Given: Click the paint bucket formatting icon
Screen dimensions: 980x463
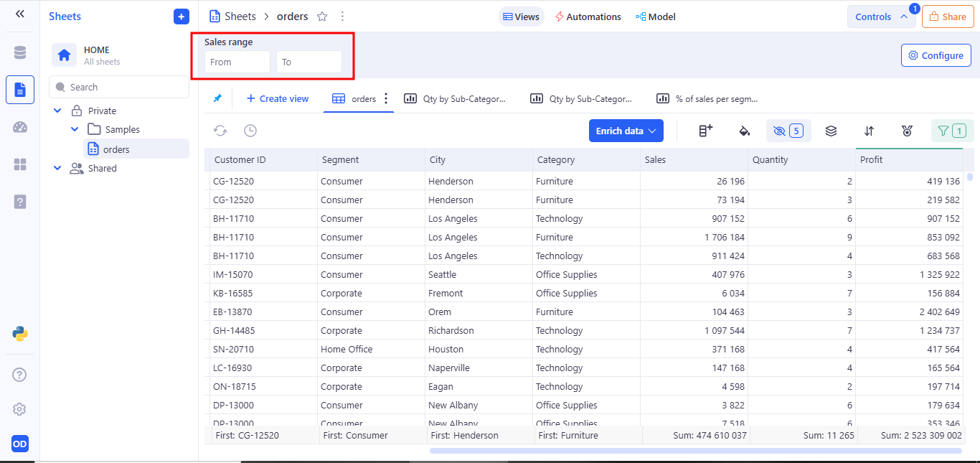Looking at the screenshot, I should click(x=745, y=131).
